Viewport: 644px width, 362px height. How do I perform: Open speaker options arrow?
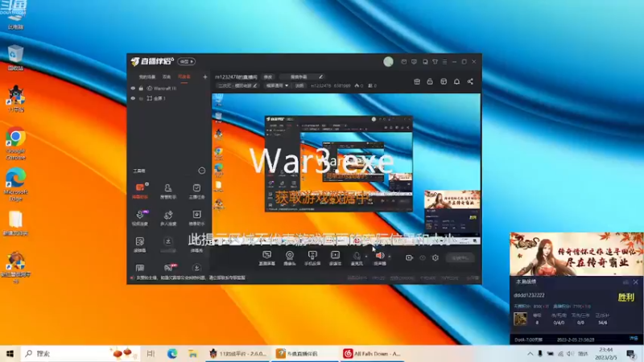pyautogui.click(x=390, y=257)
